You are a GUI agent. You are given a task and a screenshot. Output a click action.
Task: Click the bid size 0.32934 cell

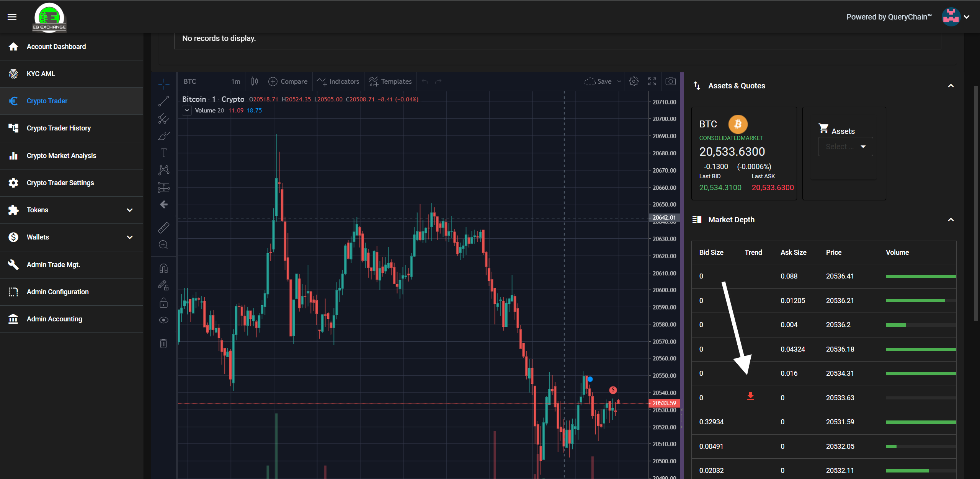[x=711, y=422]
